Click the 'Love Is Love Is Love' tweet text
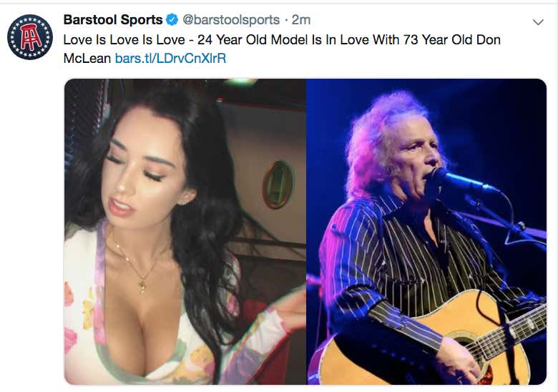Screen dimensions: 558x392 pos(124,40)
